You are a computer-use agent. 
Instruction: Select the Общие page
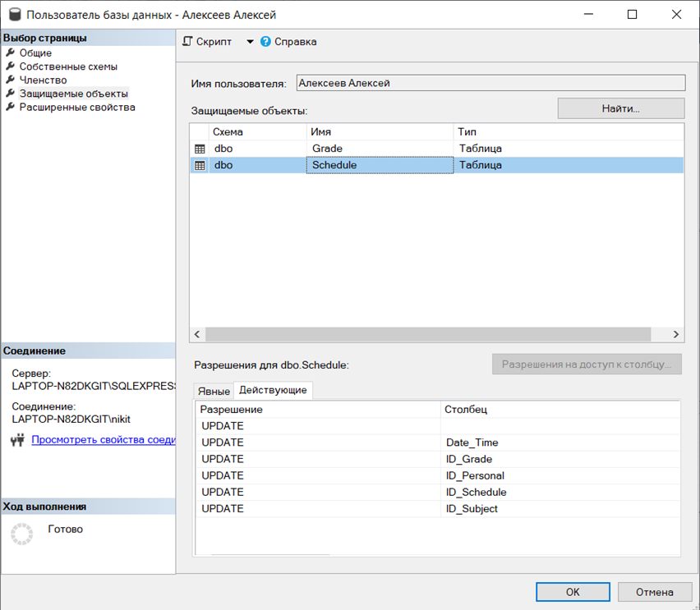(x=35, y=53)
